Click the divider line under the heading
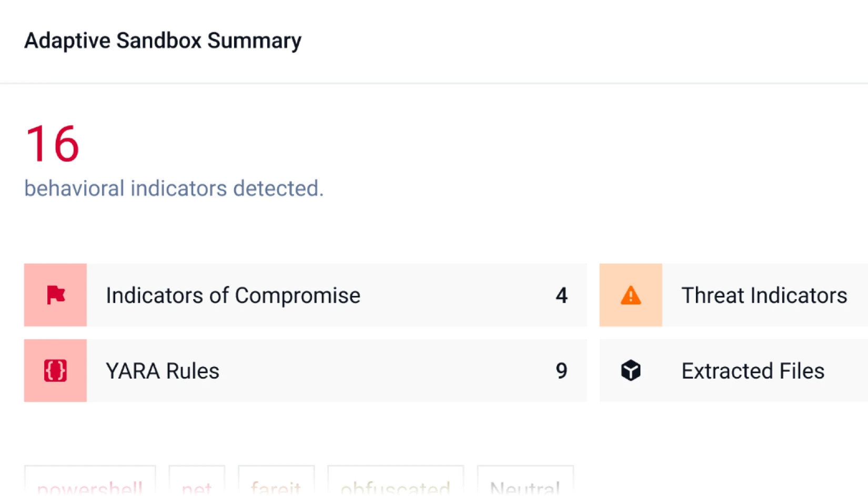868x496 pixels. click(433, 83)
